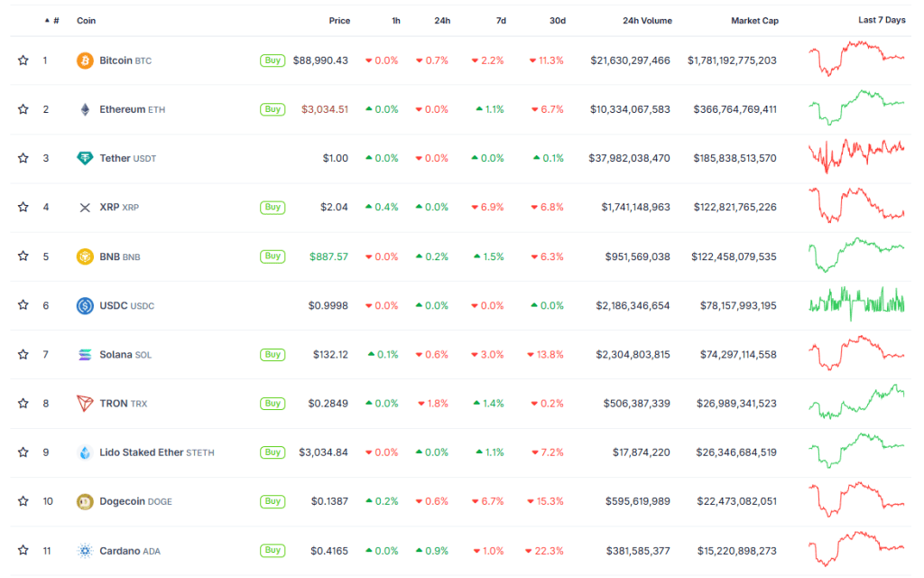Image resolution: width=924 pixels, height=578 pixels.
Task: Click the USDC coin logo icon
Action: 85,305
